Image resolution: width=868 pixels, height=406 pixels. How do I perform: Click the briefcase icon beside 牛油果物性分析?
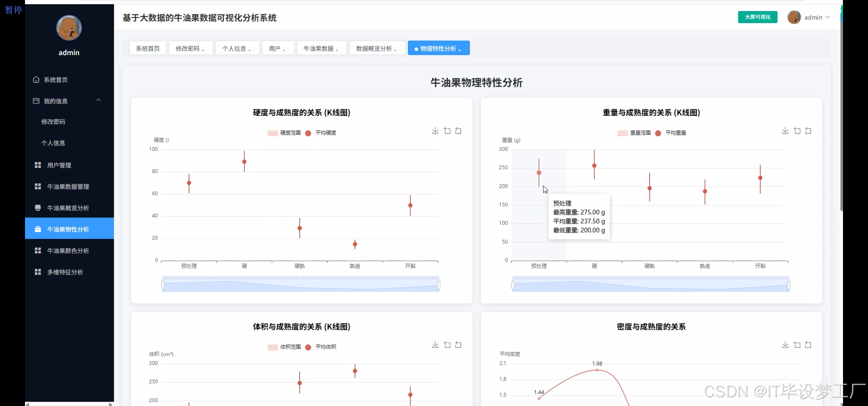[x=38, y=229]
